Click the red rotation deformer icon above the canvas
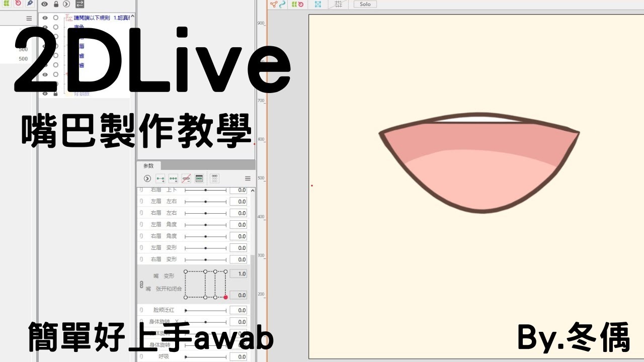The height and width of the screenshot is (362, 644). click(x=300, y=4)
